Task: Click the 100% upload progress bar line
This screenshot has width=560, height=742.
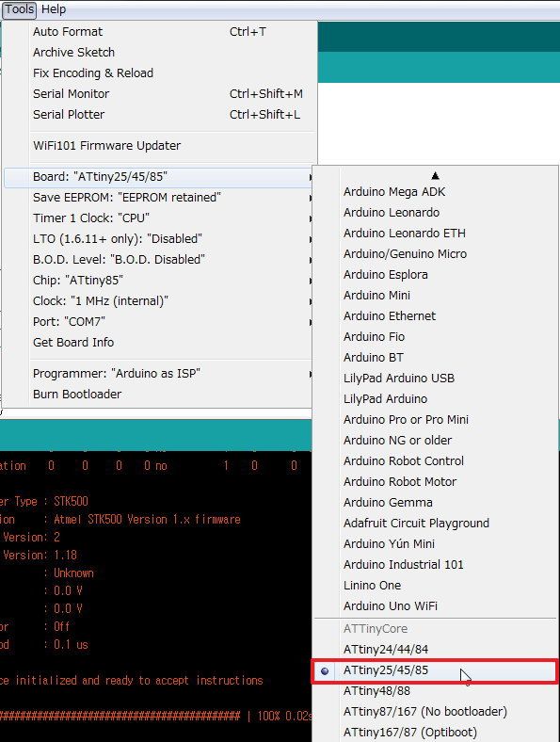Action: [x=155, y=717]
